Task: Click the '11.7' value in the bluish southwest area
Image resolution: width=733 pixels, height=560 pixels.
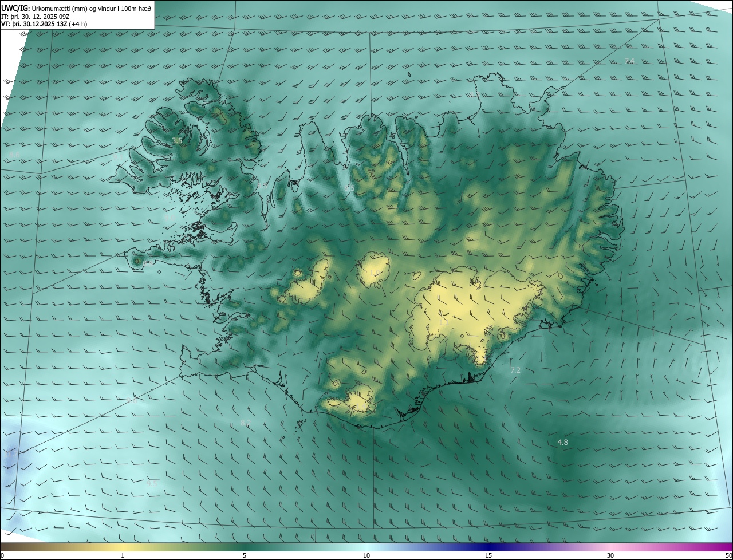Action: (10, 453)
